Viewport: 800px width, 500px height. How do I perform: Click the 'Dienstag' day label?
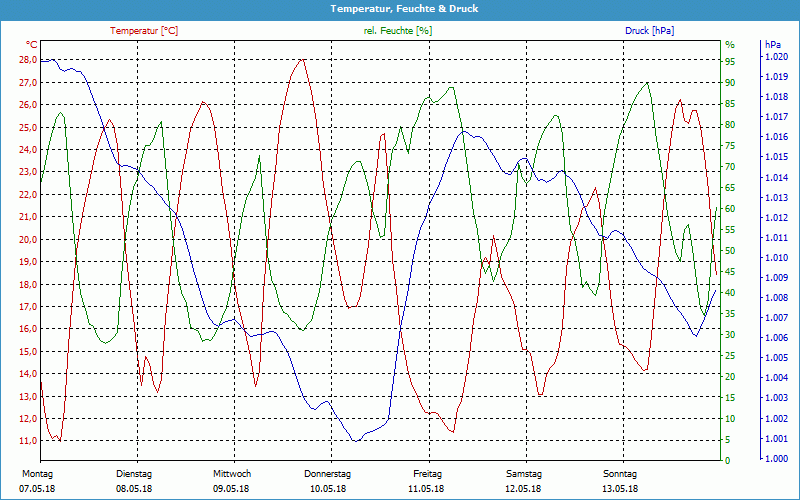point(134,474)
